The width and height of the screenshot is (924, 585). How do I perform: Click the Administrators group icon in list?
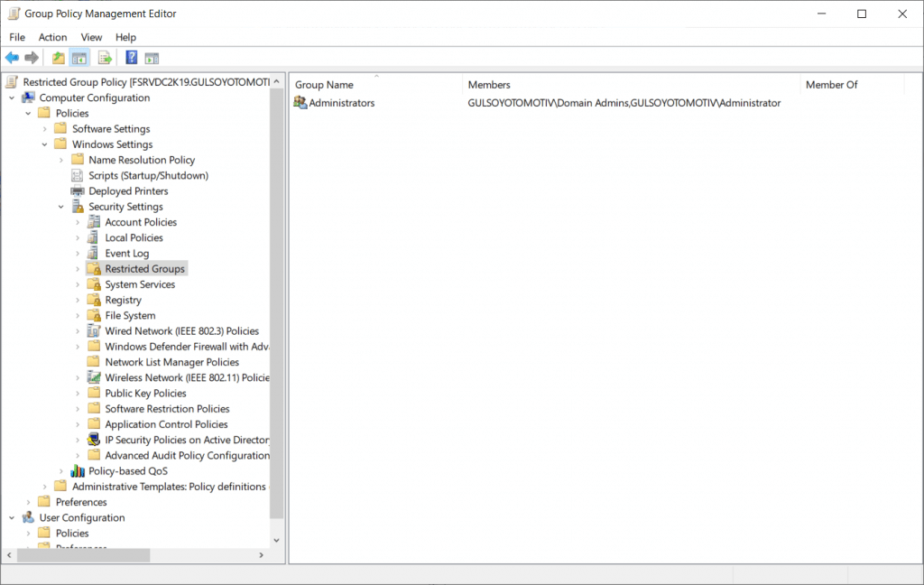pos(300,103)
